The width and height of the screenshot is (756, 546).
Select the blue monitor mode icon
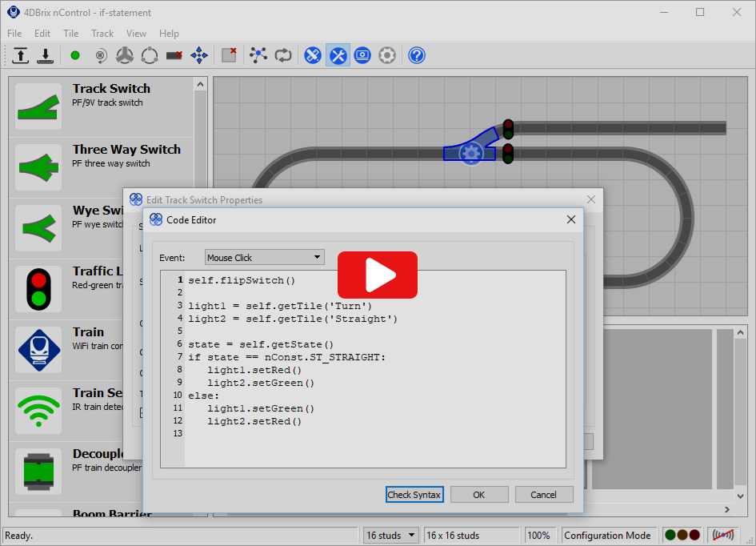click(362, 55)
